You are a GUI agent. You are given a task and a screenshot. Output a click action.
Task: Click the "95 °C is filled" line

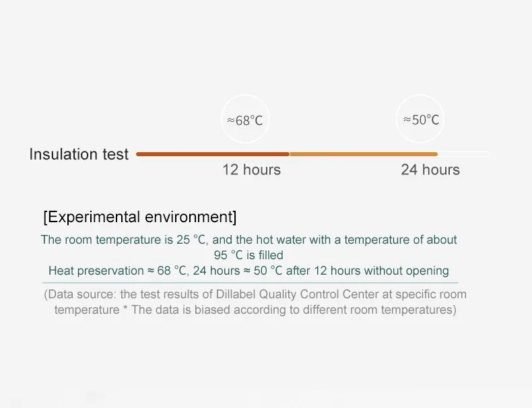pyautogui.click(x=248, y=255)
